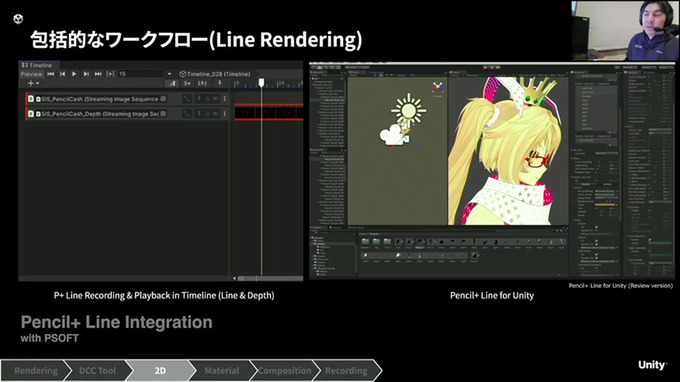This screenshot has width=680, height=382.
Task: Show curves for SIS_PencilCash track
Action: [186, 99]
